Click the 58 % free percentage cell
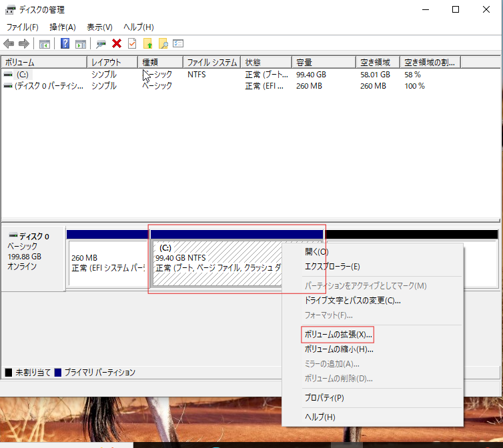The image size is (503, 448). click(x=412, y=75)
